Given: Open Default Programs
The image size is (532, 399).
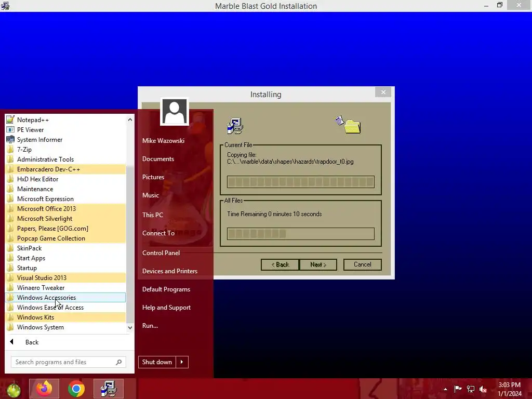Looking at the screenshot, I should pos(166,289).
